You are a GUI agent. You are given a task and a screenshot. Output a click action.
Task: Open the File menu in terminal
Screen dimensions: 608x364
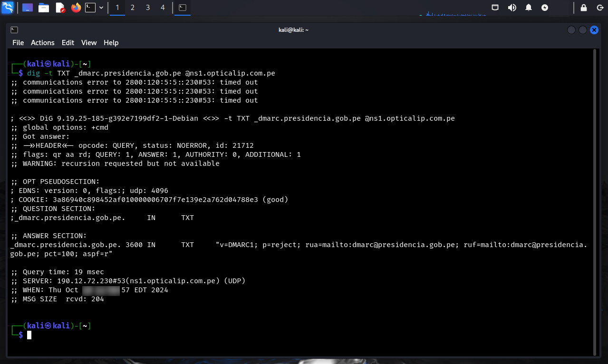pos(18,43)
